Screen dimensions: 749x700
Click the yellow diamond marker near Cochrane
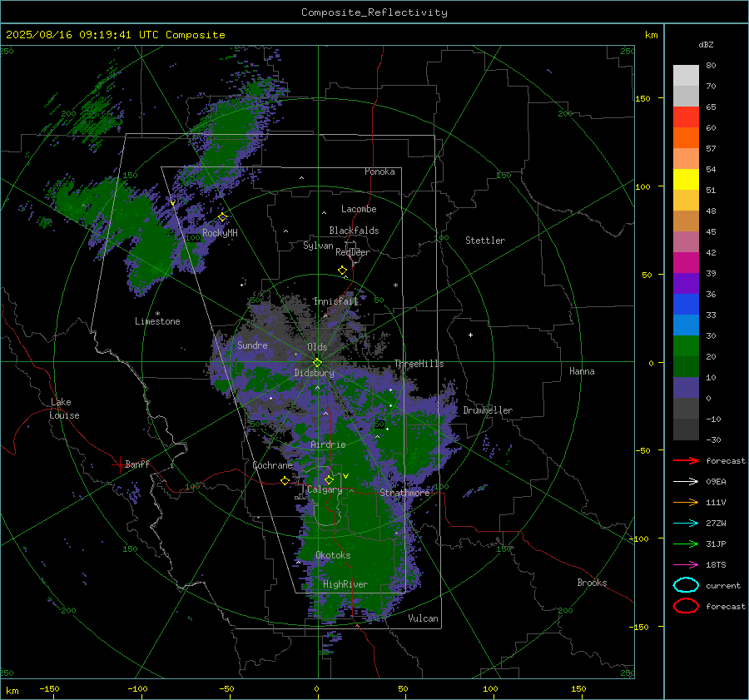(285, 480)
